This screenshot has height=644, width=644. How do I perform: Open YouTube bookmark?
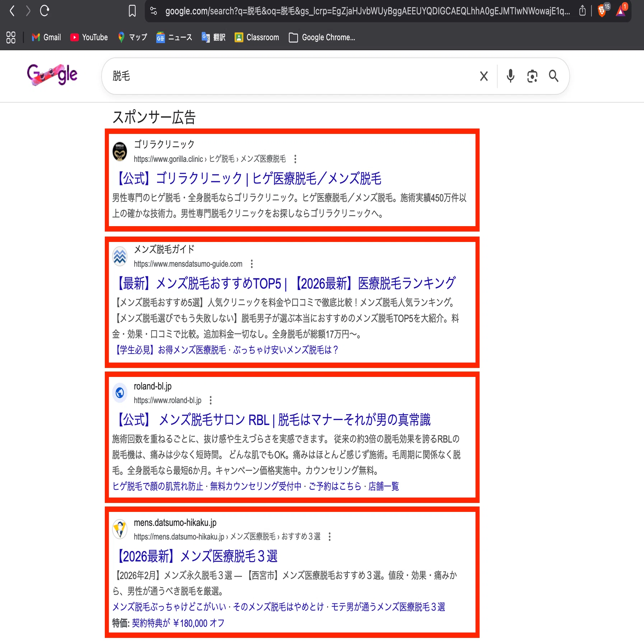(x=89, y=37)
